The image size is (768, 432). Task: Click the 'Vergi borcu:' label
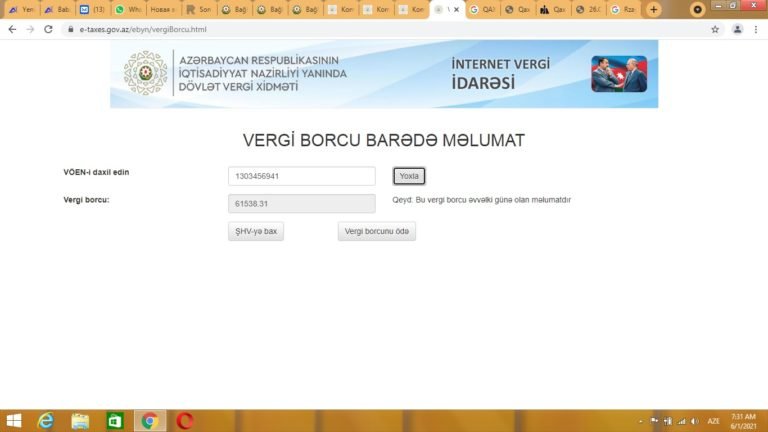pyautogui.click(x=86, y=200)
